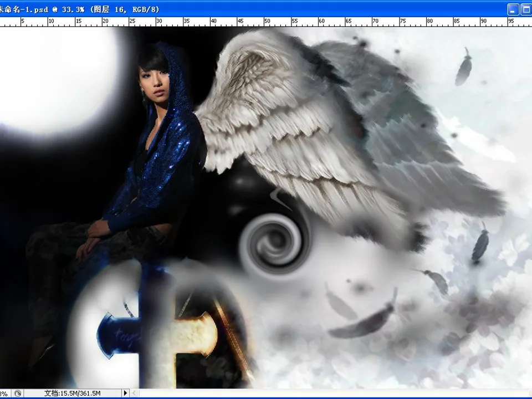This screenshot has width=532, height=399.
Task: Minimize the document window
Action: click(514, 9)
